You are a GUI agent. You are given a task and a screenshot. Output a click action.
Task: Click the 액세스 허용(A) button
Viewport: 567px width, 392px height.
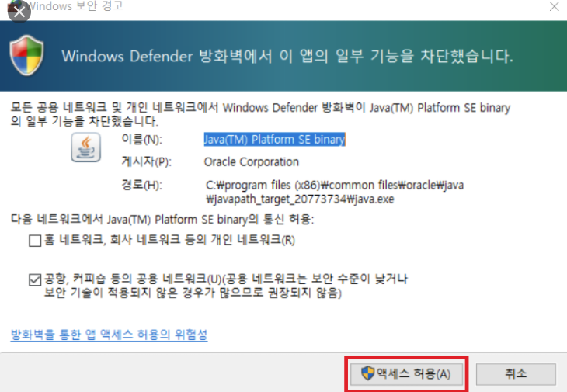(x=406, y=373)
